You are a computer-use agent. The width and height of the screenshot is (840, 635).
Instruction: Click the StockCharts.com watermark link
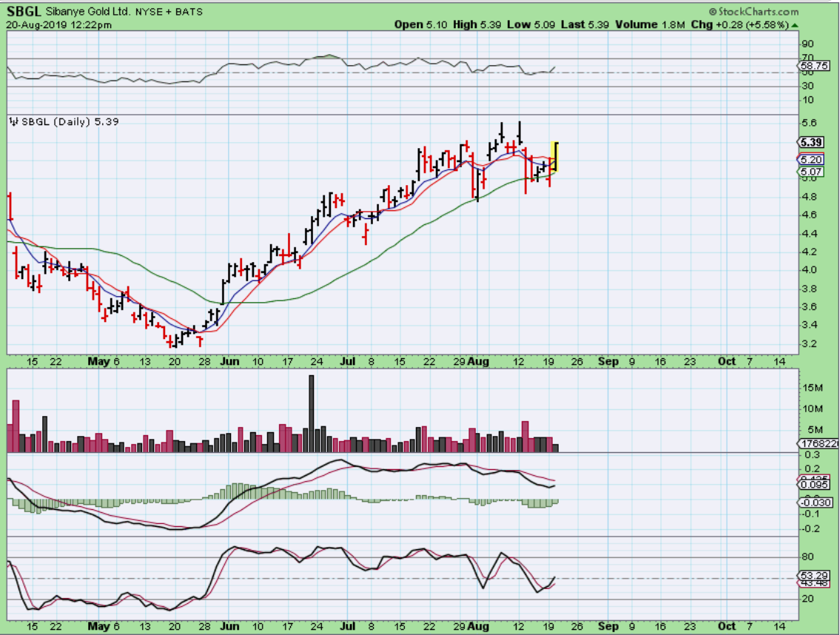pyautogui.click(x=757, y=12)
